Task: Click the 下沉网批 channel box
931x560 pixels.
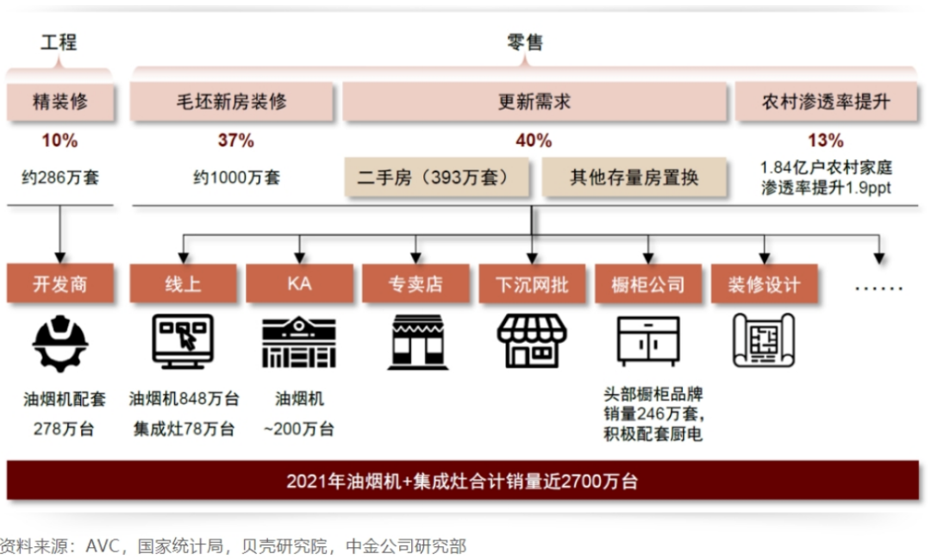Action: (532, 284)
